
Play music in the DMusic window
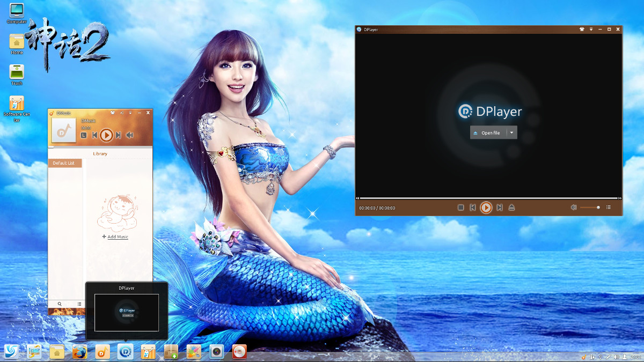point(106,135)
